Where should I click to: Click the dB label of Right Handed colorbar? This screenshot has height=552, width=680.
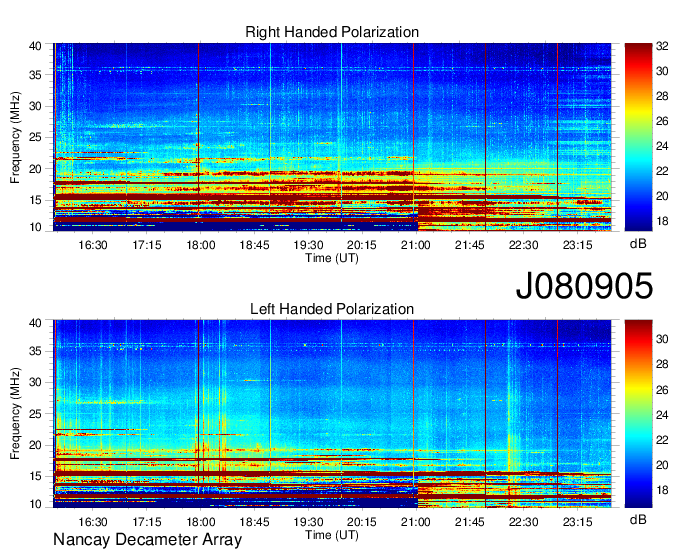tap(638, 244)
